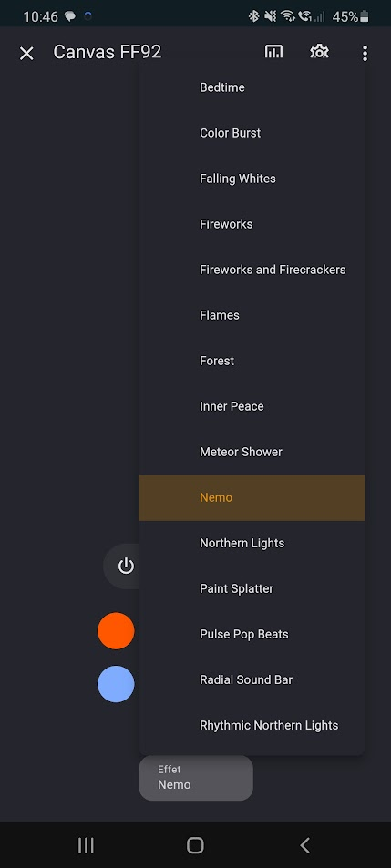Tap the Android home navigation icon
The width and height of the screenshot is (391, 868).
(195, 845)
